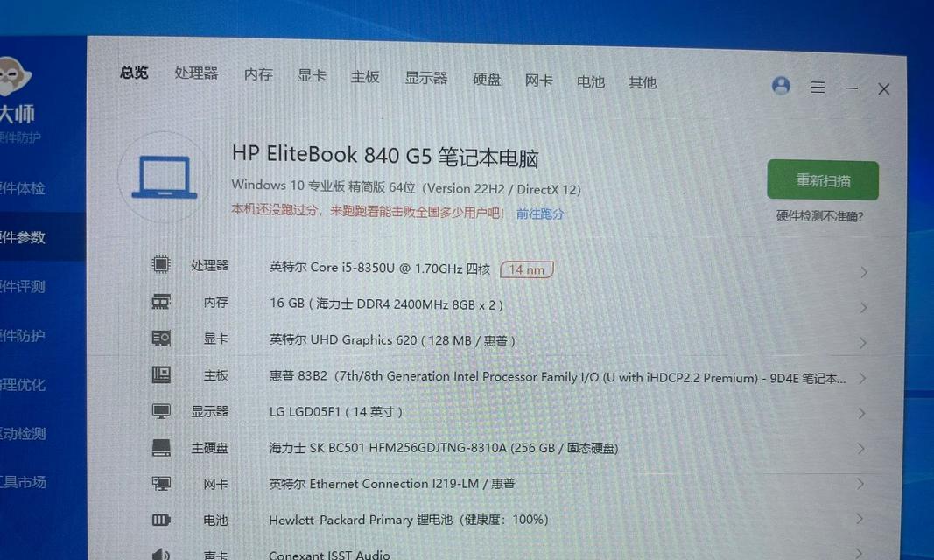Open the 其他 tab
The height and width of the screenshot is (560, 934).
pyautogui.click(x=643, y=83)
